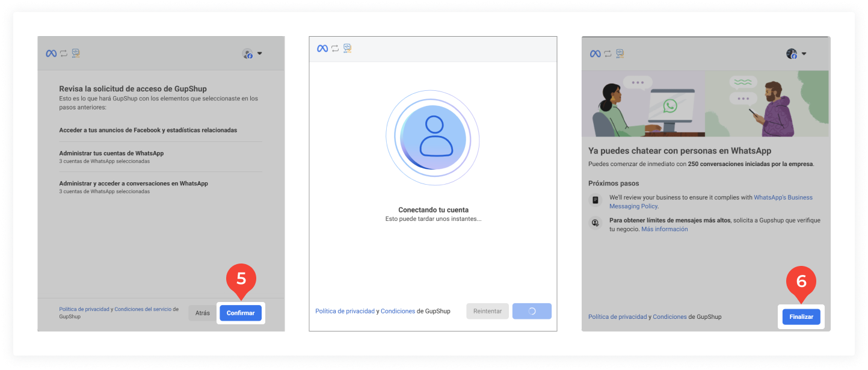
Task: Click the Gupshup icon in the middle panel header
Action: pyautogui.click(x=347, y=48)
